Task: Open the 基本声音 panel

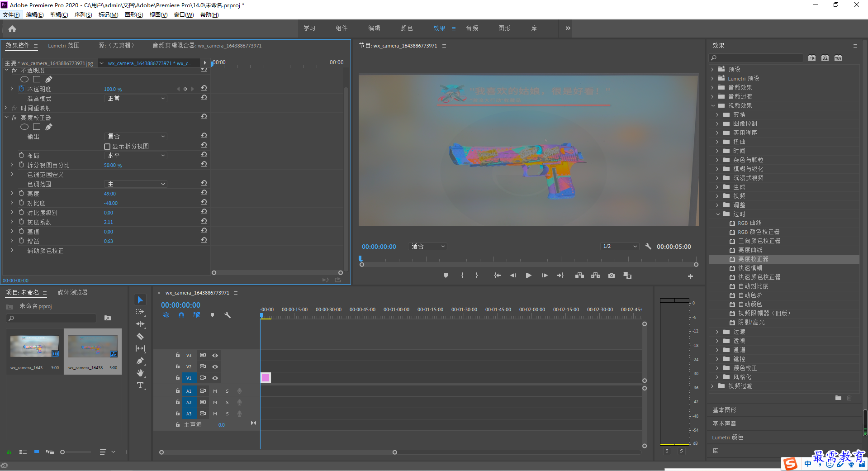Action: pyautogui.click(x=724, y=423)
